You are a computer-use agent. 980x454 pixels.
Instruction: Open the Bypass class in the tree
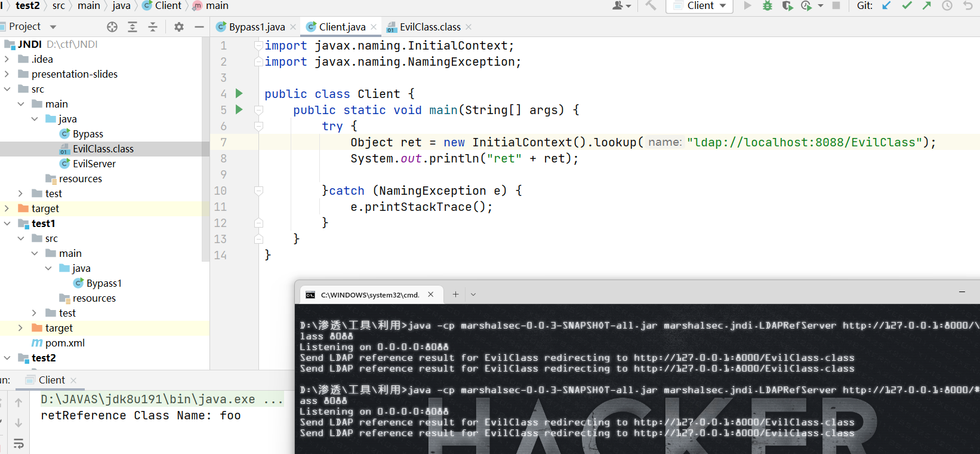click(88, 134)
